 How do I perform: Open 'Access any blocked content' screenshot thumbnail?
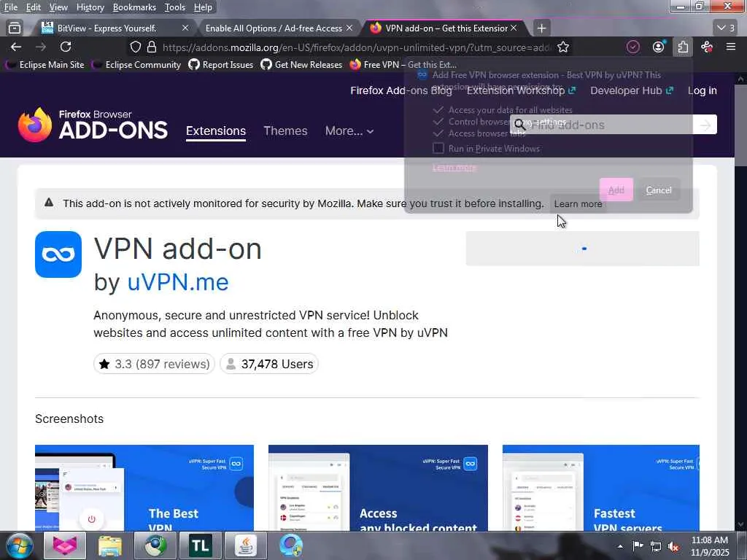pyautogui.click(x=379, y=488)
